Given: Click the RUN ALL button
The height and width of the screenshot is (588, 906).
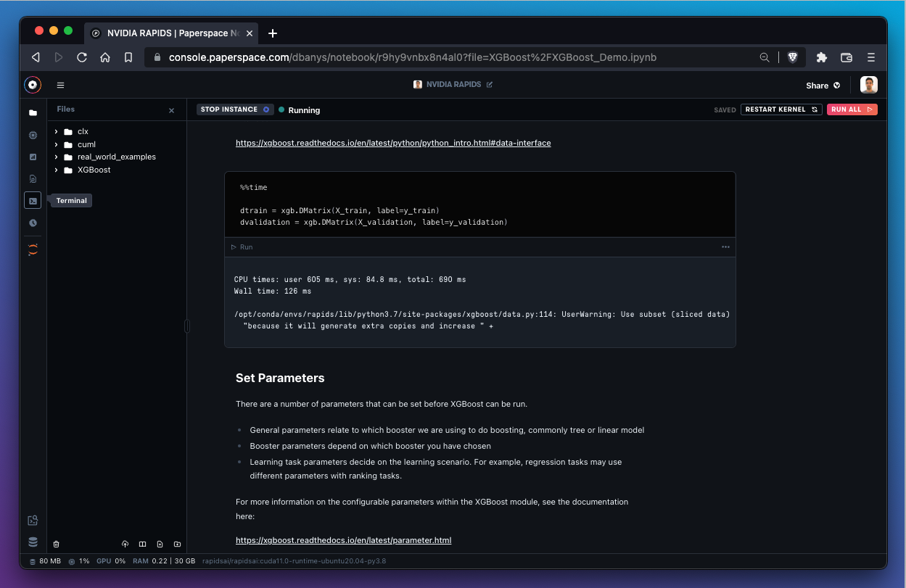Looking at the screenshot, I should click(852, 109).
